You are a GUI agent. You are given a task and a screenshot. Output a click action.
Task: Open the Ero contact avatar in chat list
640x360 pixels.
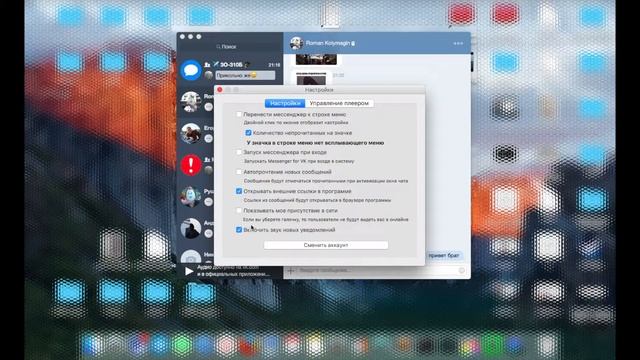pyautogui.click(x=191, y=133)
